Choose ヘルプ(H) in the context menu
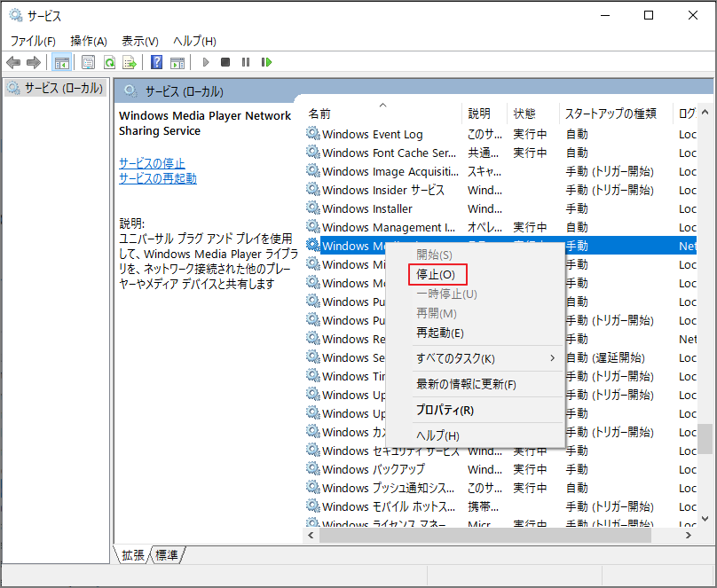The height and width of the screenshot is (588, 717). (474, 435)
